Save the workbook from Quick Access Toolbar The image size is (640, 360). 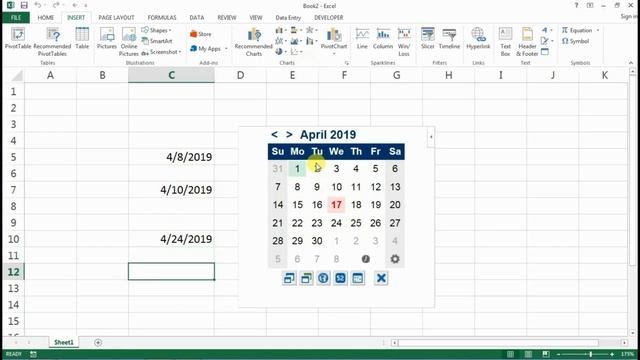[24, 5]
